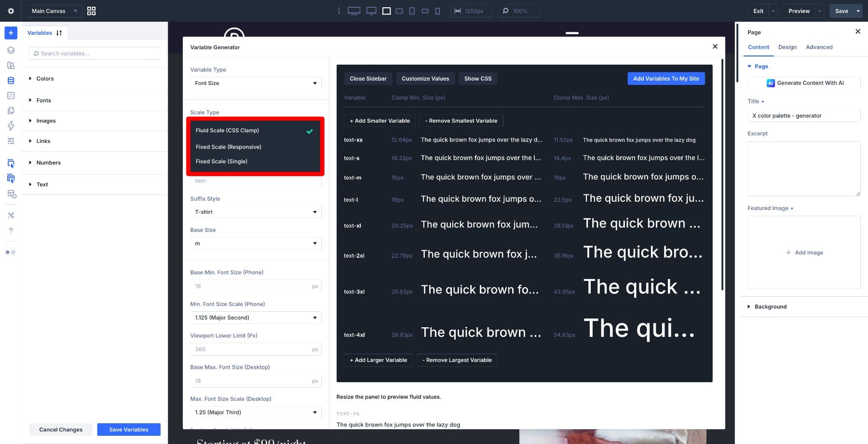Toggle the light/dark mode switch
Screen dimensions: 868x444
11,252
